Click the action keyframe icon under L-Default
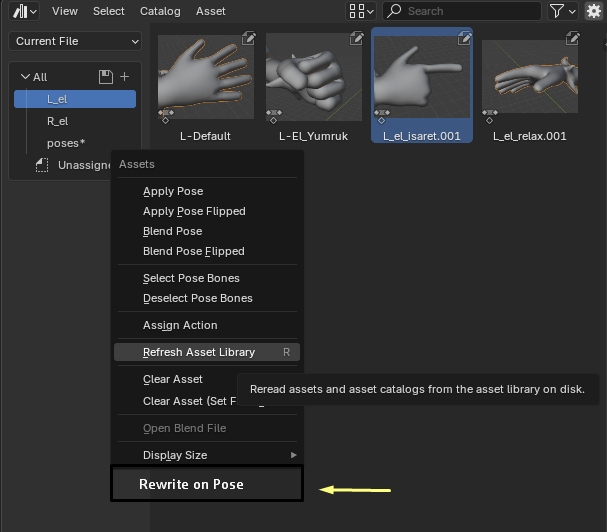Screen dimensions: 607x532 coord(166,116)
